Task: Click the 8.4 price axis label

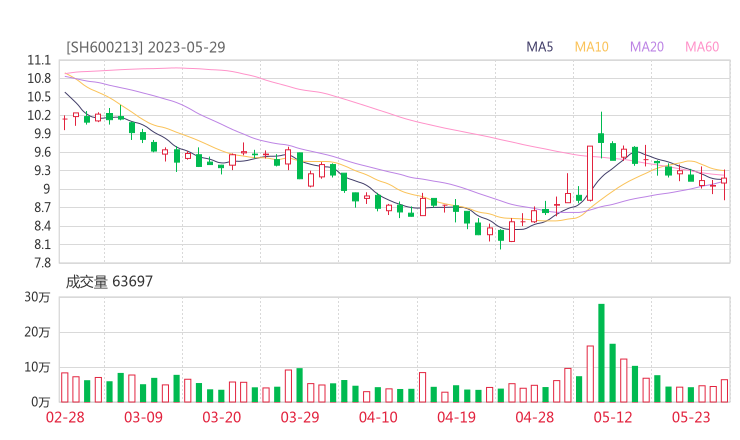Action: pyautogui.click(x=41, y=226)
